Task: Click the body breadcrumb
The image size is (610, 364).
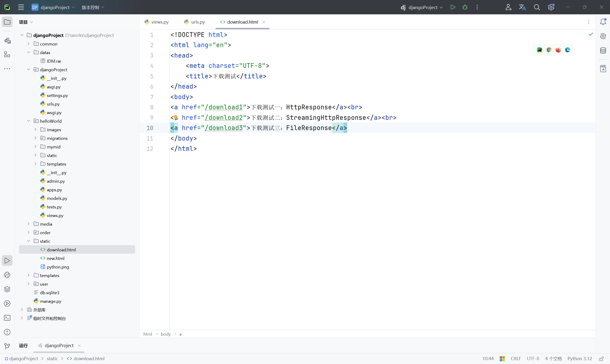Action: point(166,334)
